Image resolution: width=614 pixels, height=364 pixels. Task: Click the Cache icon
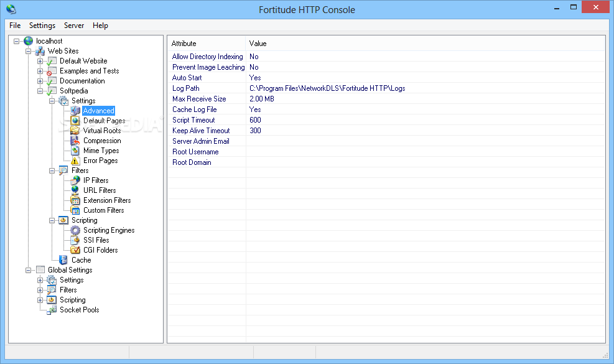click(63, 260)
